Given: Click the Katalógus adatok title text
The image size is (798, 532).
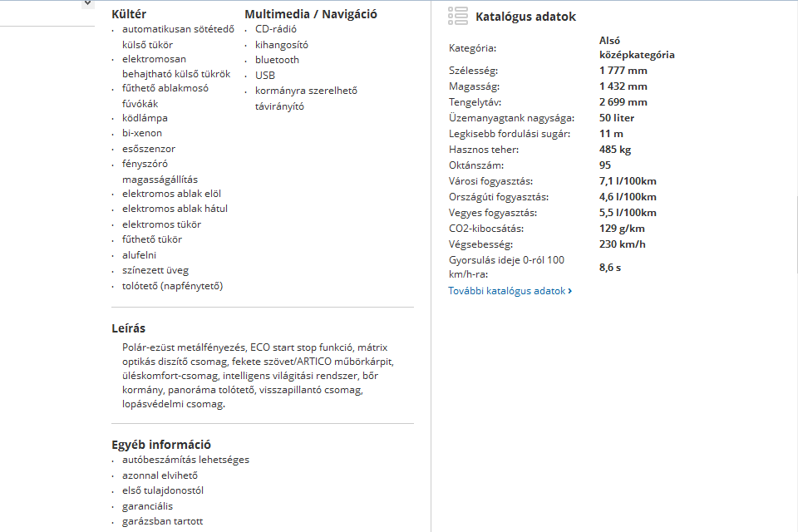Looking at the screenshot, I should click(x=525, y=17).
